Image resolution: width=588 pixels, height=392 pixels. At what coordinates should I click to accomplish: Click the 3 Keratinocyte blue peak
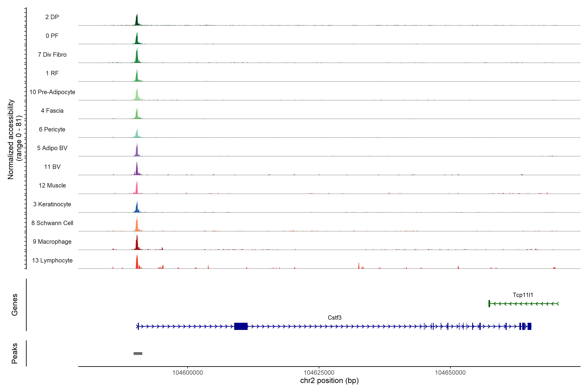click(x=137, y=208)
